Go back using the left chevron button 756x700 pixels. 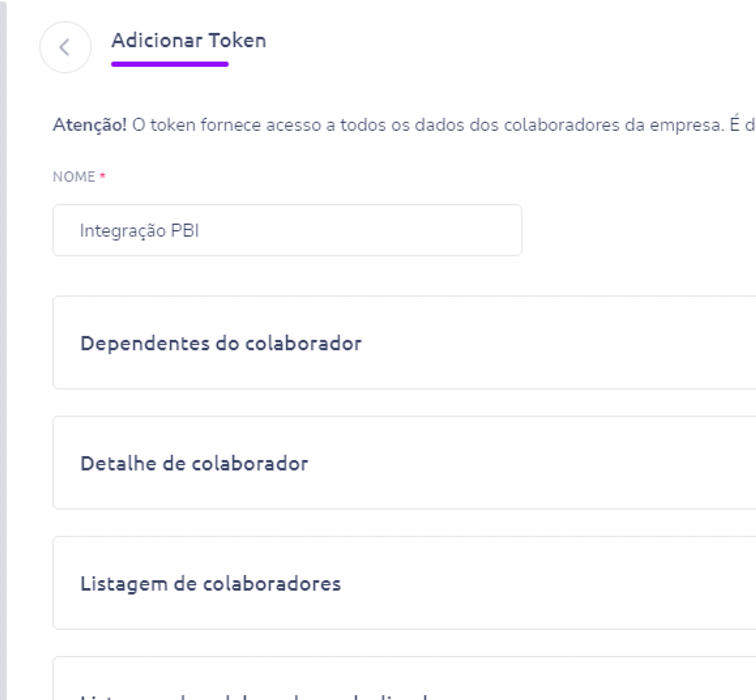[65, 47]
